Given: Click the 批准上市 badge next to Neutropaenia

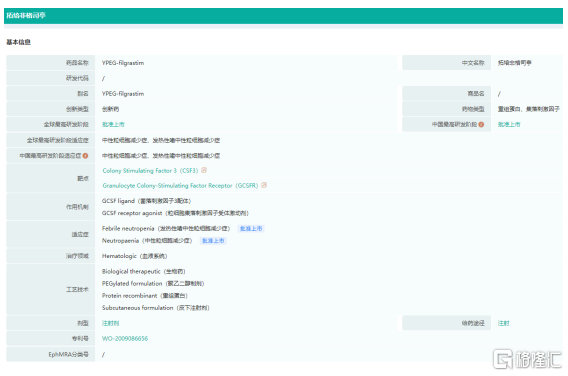Looking at the screenshot, I should tap(213, 241).
